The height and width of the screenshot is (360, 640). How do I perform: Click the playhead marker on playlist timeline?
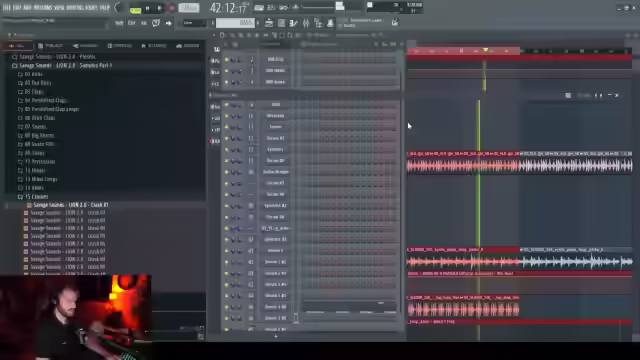[x=486, y=50]
